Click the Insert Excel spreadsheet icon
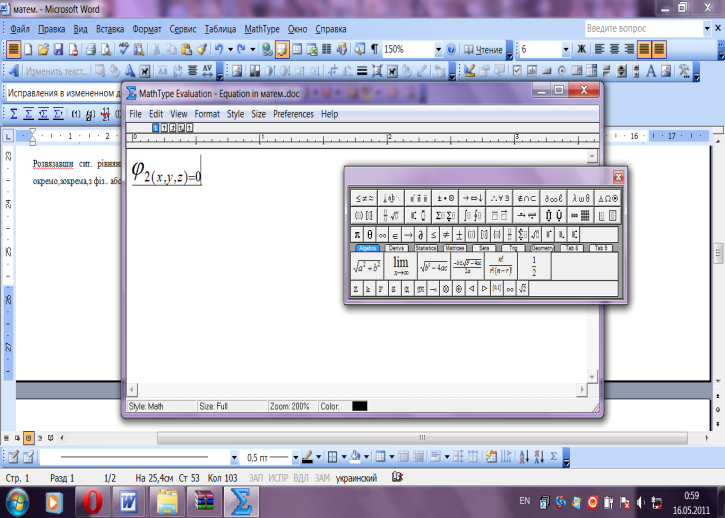This screenshot has width=725, height=518. pyautogui.click(x=312, y=49)
